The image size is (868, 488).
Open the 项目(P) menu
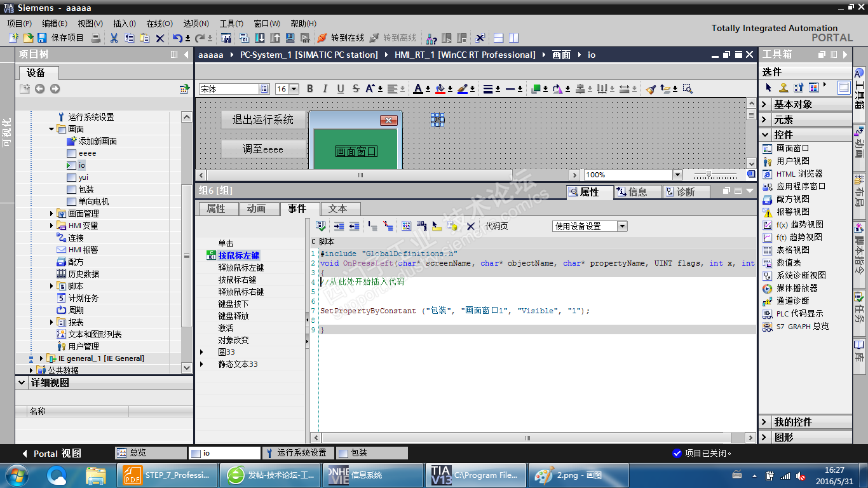(x=20, y=24)
